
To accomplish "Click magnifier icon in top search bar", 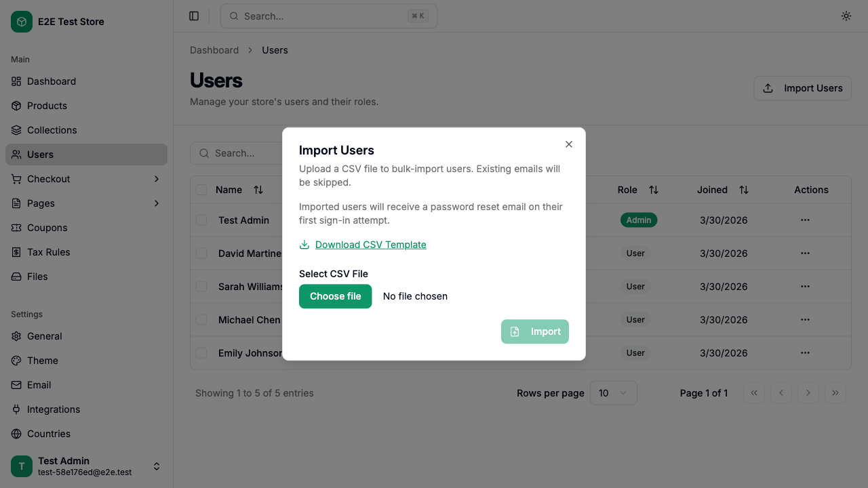I will (234, 16).
